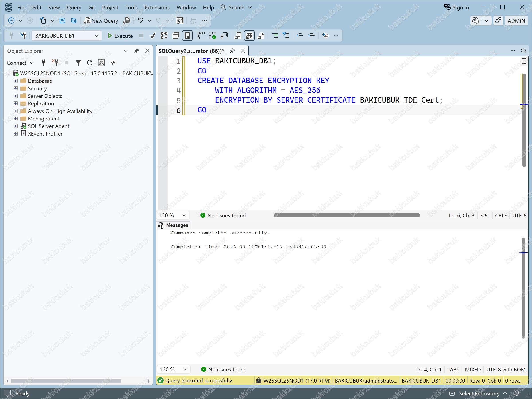Expand the Databases folder node
The height and width of the screenshot is (399, 532).
[15, 81]
